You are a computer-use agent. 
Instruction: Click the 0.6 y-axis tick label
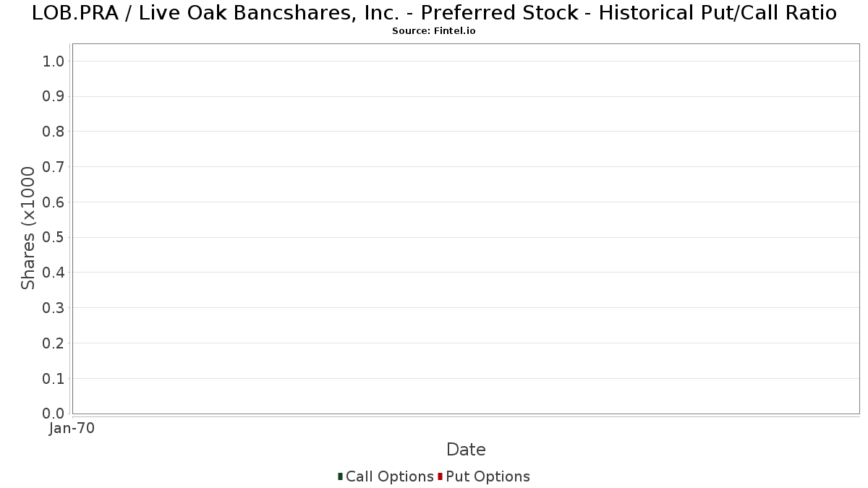54,202
